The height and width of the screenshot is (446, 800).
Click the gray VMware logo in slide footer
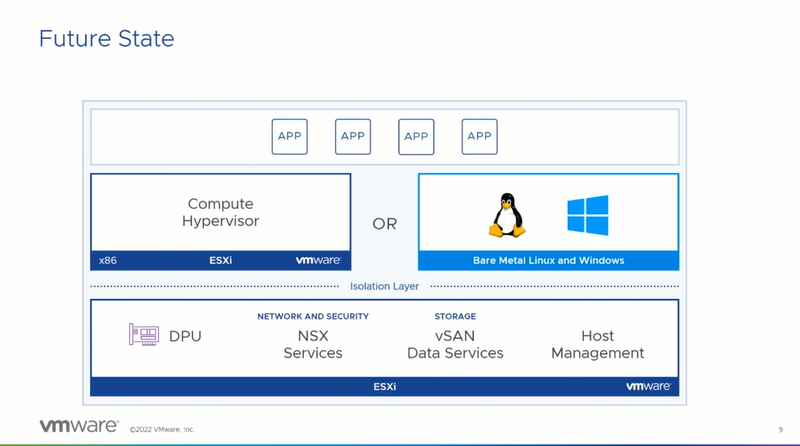click(79, 426)
